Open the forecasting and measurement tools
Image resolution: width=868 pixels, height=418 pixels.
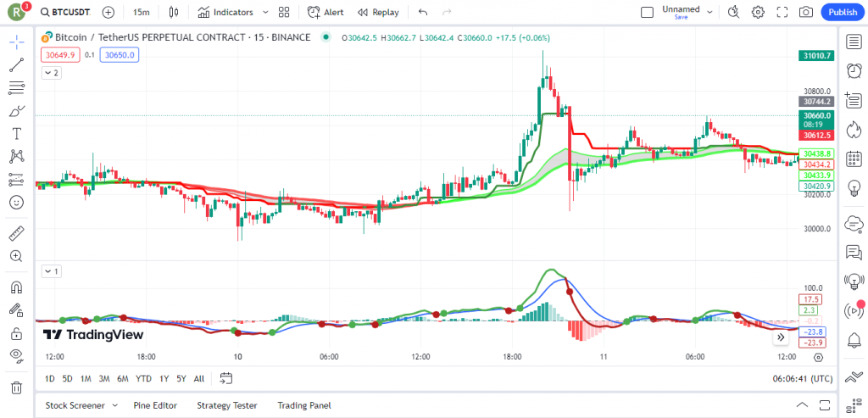[x=17, y=180]
